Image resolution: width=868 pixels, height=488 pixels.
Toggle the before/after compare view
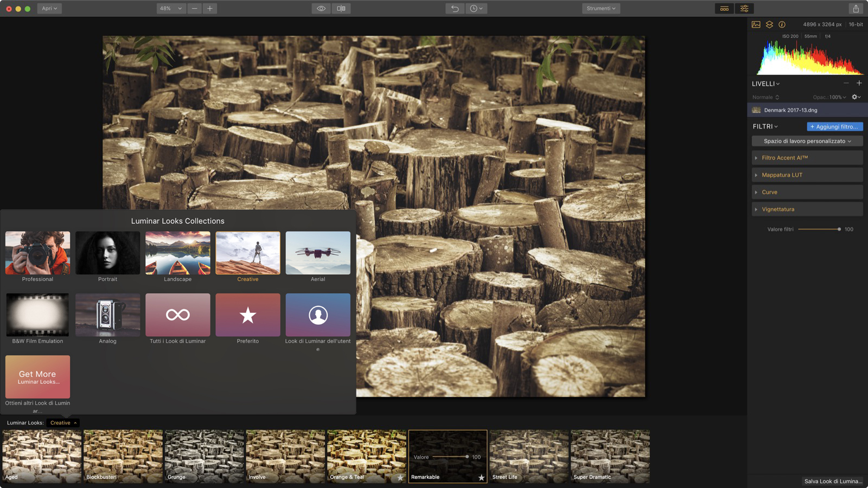click(341, 9)
